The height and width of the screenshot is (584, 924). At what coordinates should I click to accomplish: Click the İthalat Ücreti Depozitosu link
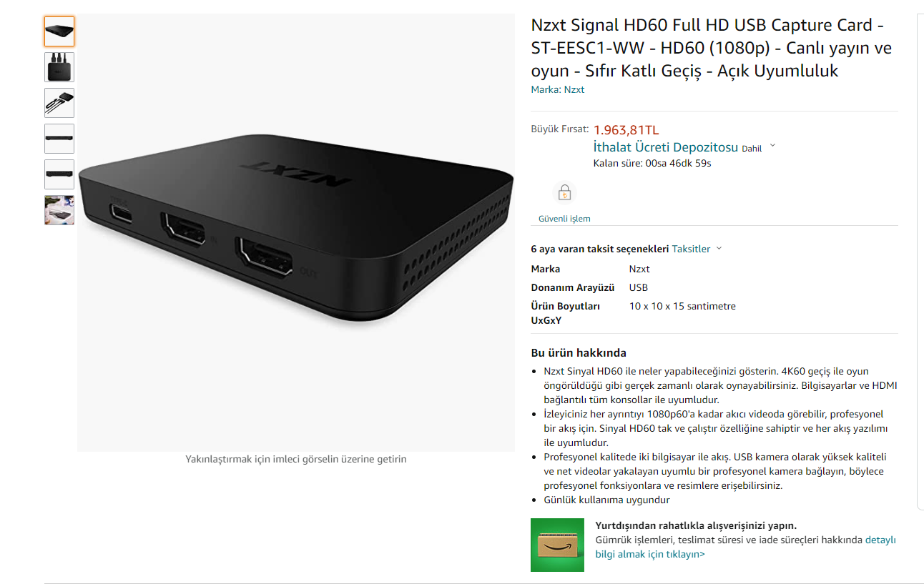pos(666,147)
